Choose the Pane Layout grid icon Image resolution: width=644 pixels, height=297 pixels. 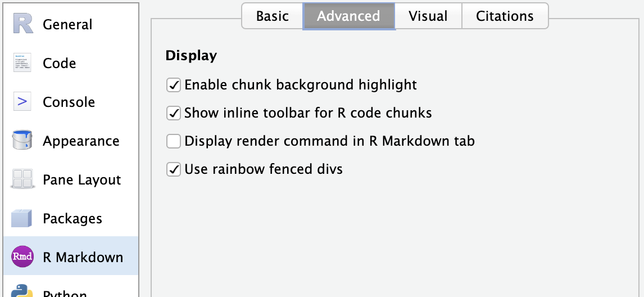click(x=22, y=179)
